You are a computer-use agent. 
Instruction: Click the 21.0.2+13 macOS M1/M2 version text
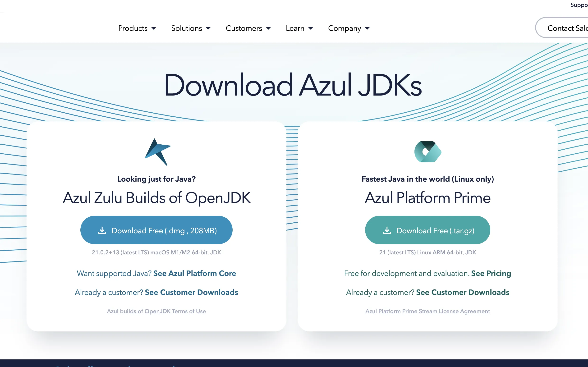[x=156, y=252]
